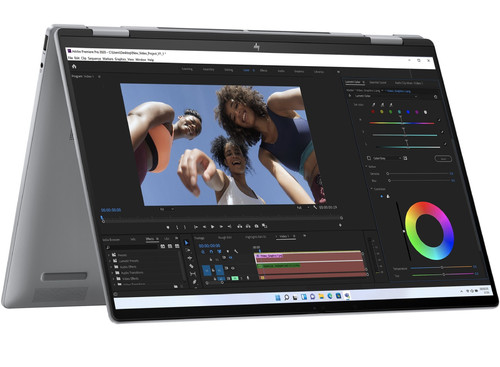Add a marker from the Program monitor controls

(168, 227)
